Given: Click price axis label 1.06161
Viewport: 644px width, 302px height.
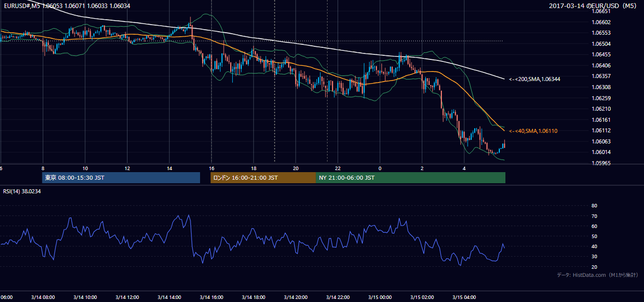Looking at the screenshot, I should pos(602,120).
